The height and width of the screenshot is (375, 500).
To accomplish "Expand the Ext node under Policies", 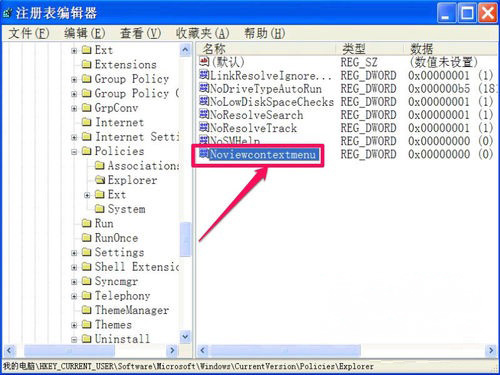I will 87,195.
